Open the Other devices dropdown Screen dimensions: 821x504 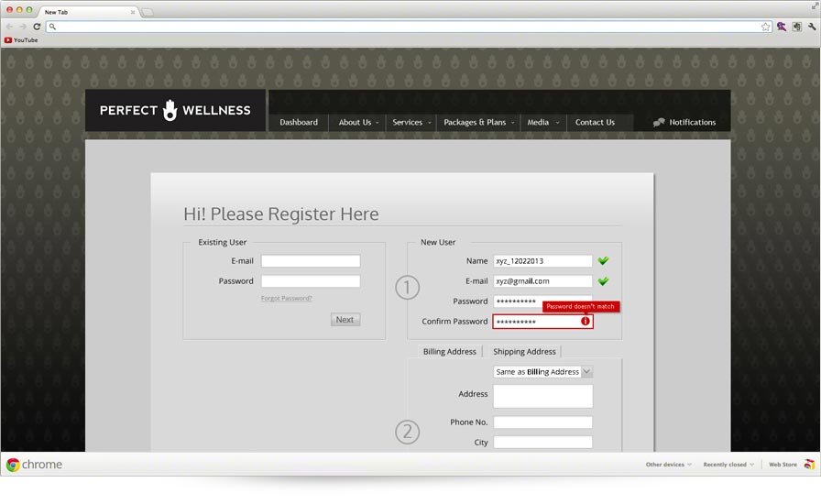coord(668,465)
